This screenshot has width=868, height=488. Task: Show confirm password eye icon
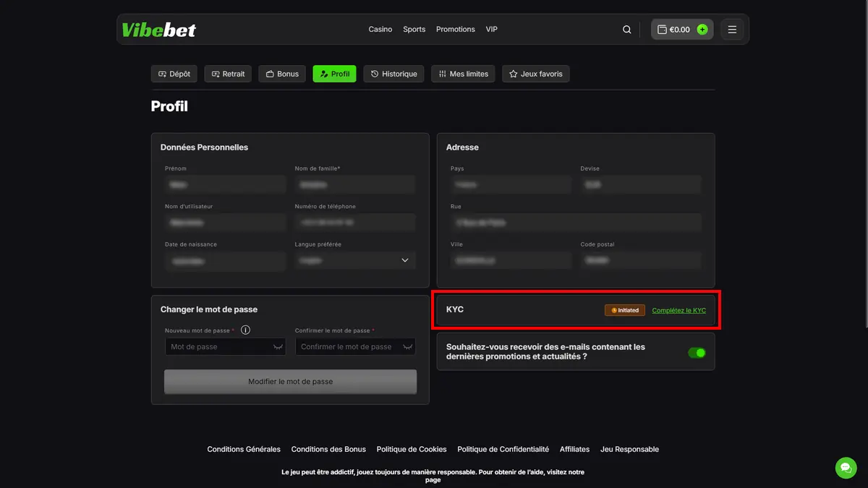(x=408, y=347)
